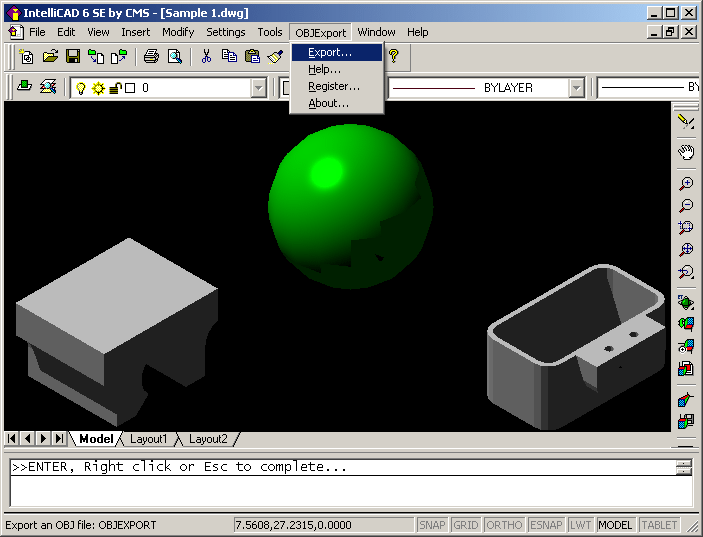
Task: Click the export icon beside Print
Action: (119, 56)
